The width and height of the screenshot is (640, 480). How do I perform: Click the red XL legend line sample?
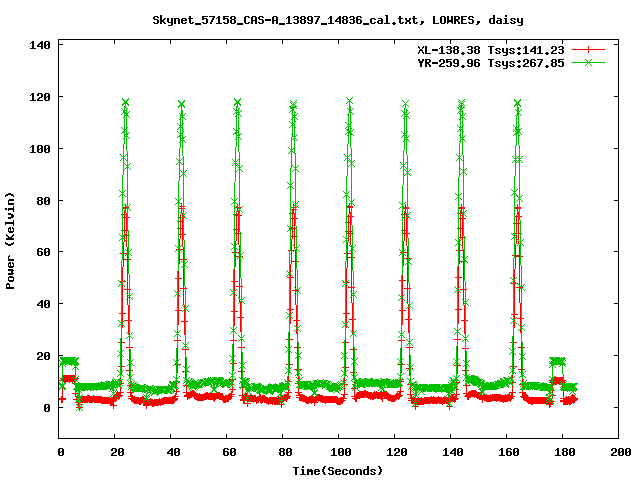[x=588, y=50]
